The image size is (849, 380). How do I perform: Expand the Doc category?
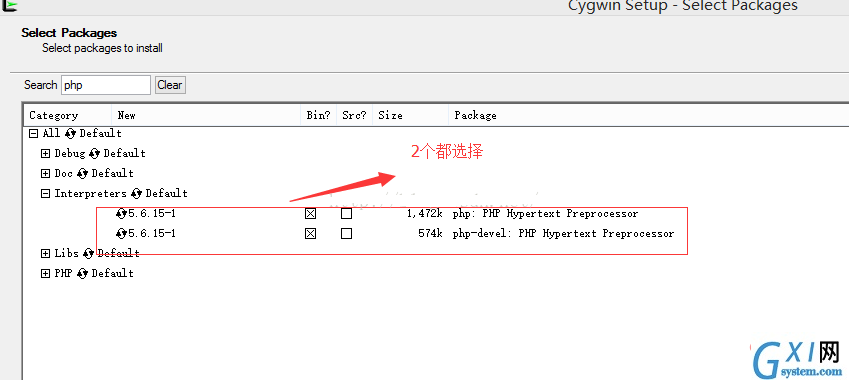tap(45, 173)
